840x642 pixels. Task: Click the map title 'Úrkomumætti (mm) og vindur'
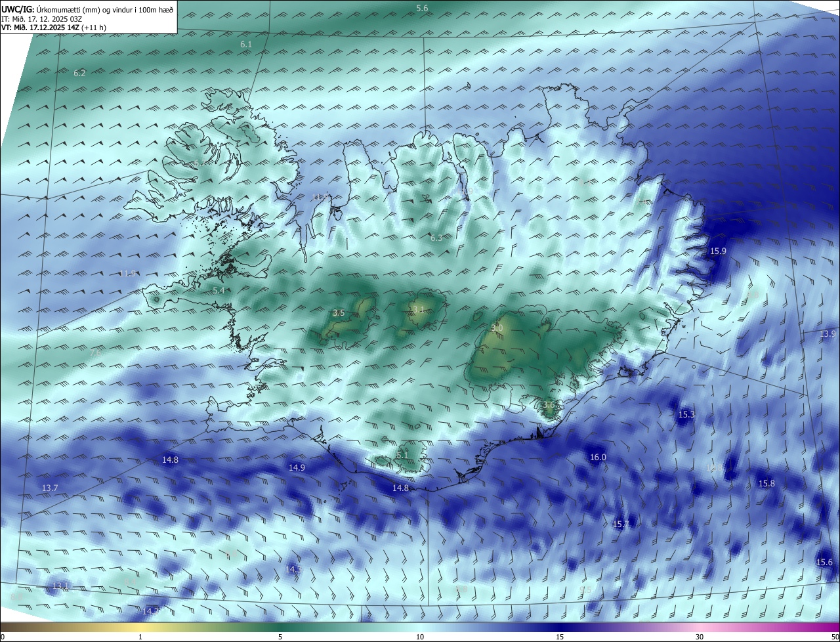[x=85, y=10]
